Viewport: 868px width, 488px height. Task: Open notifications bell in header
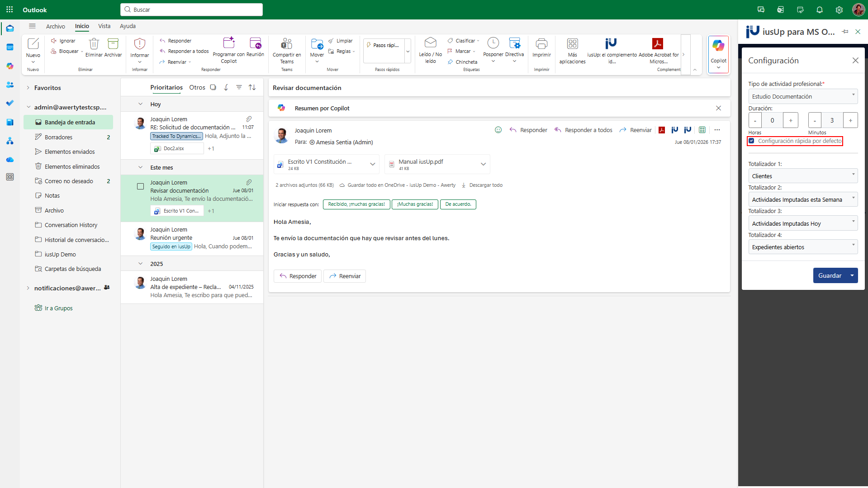pos(820,10)
